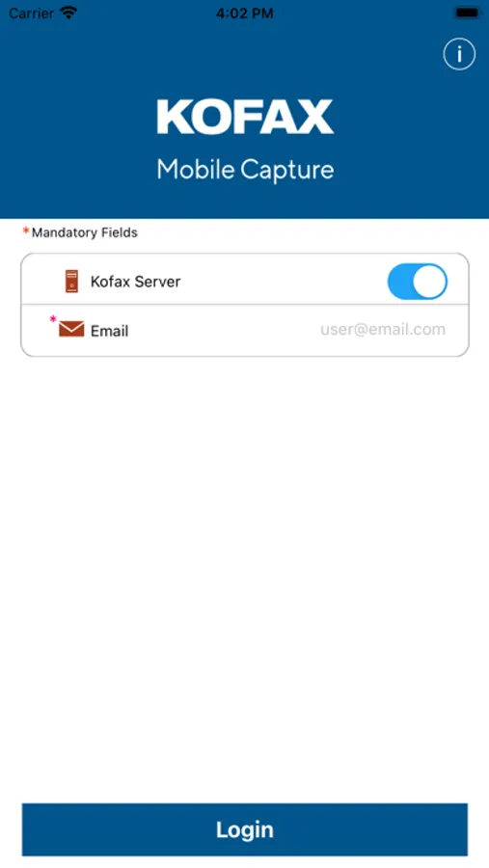Click the pink asterisk above envelope icon
Screen dimensions: 489x868
tap(53, 319)
